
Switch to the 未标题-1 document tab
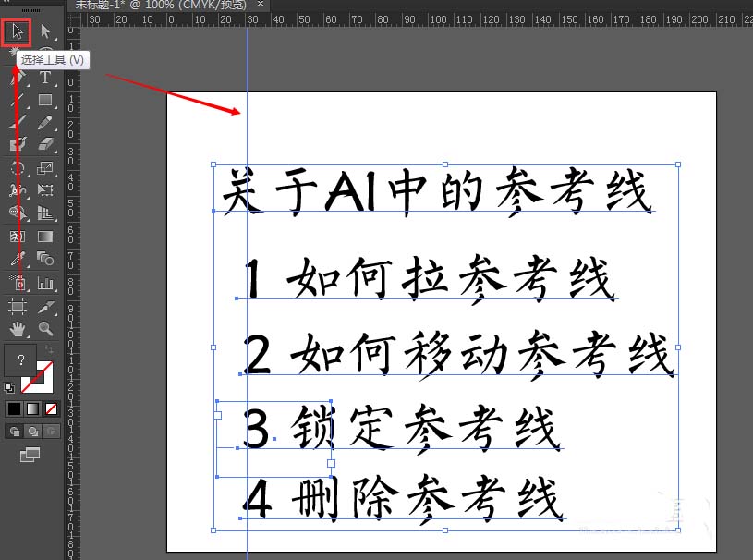click(x=161, y=5)
